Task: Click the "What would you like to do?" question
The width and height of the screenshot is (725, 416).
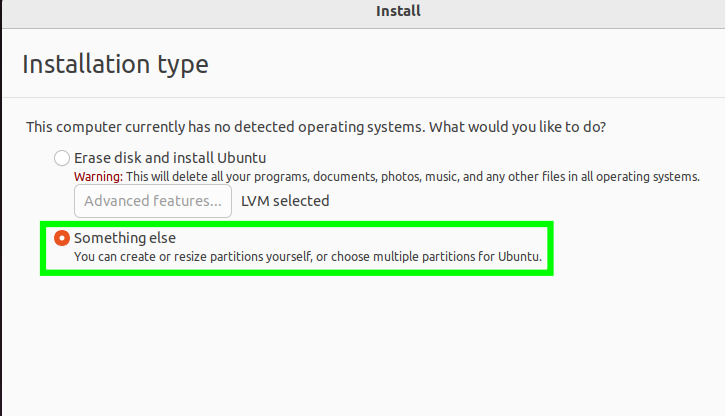Action: click(x=519, y=128)
